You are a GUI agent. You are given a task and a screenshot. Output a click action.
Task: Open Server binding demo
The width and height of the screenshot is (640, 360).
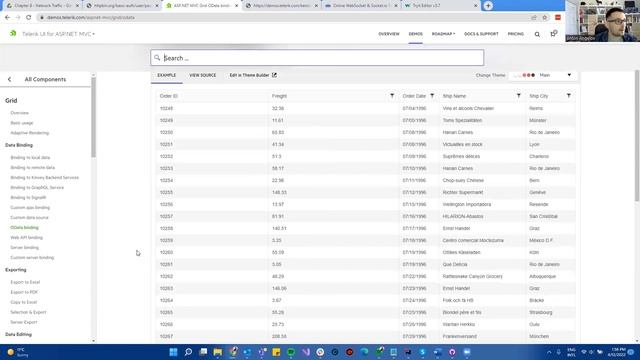tap(24, 248)
